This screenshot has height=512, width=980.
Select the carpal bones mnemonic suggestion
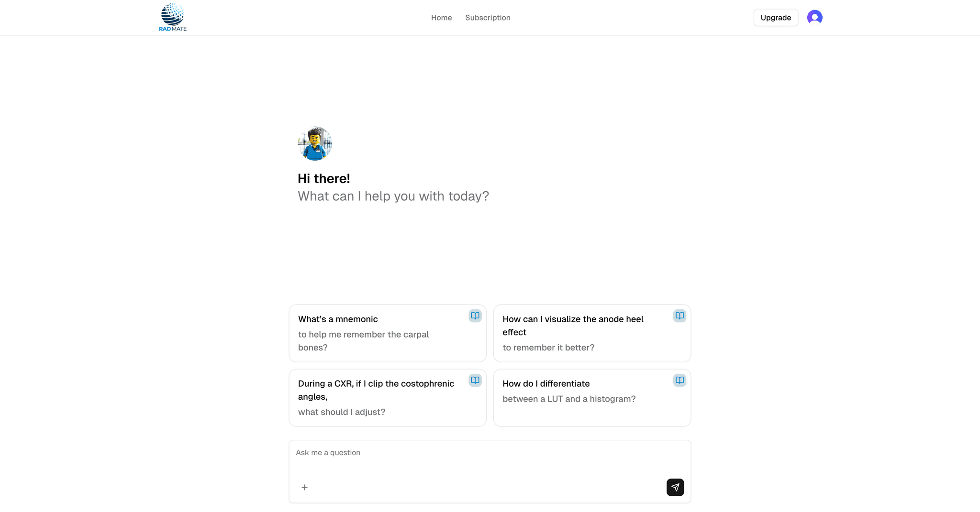378,334
